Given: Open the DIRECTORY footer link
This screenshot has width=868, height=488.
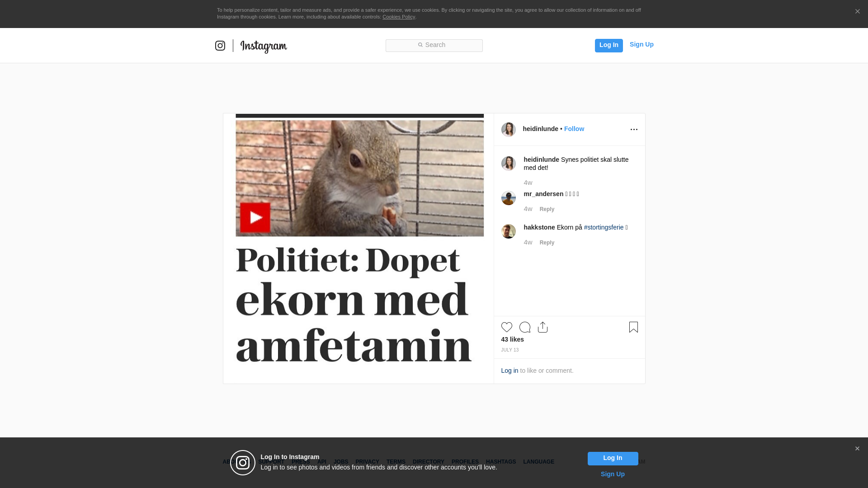Looking at the screenshot, I should pos(429,462).
